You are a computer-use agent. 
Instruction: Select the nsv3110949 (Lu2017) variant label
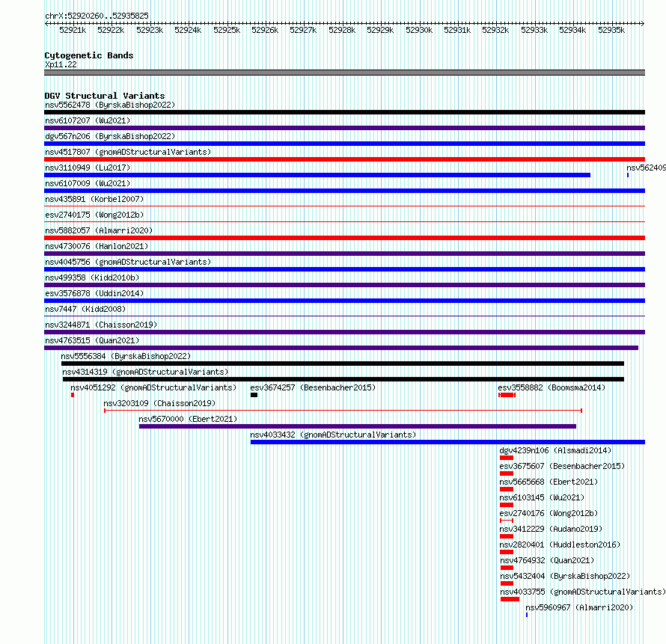tap(88, 168)
